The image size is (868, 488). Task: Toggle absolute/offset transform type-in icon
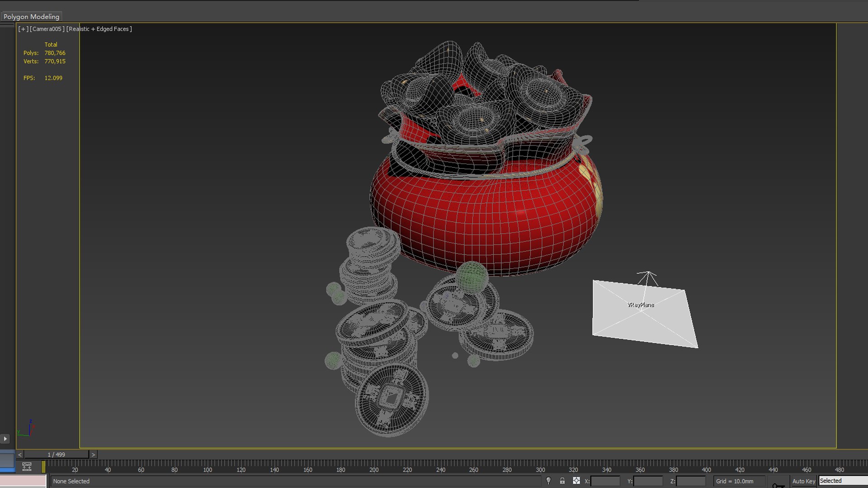click(576, 481)
